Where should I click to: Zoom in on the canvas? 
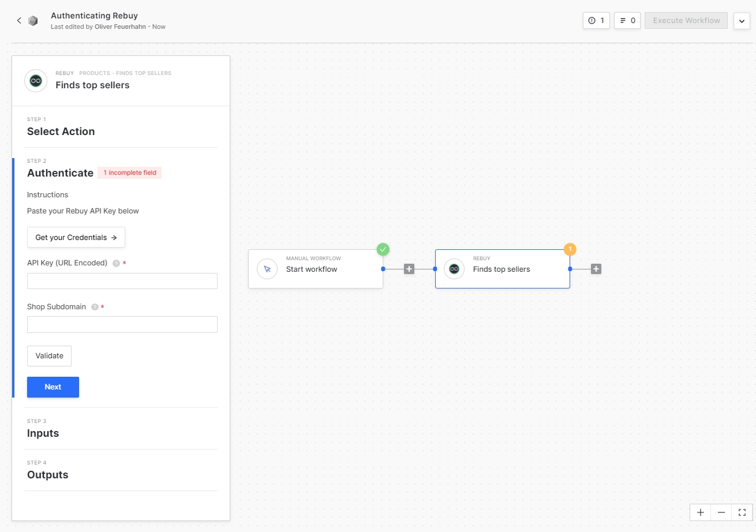pyautogui.click(x=701, y=512)
